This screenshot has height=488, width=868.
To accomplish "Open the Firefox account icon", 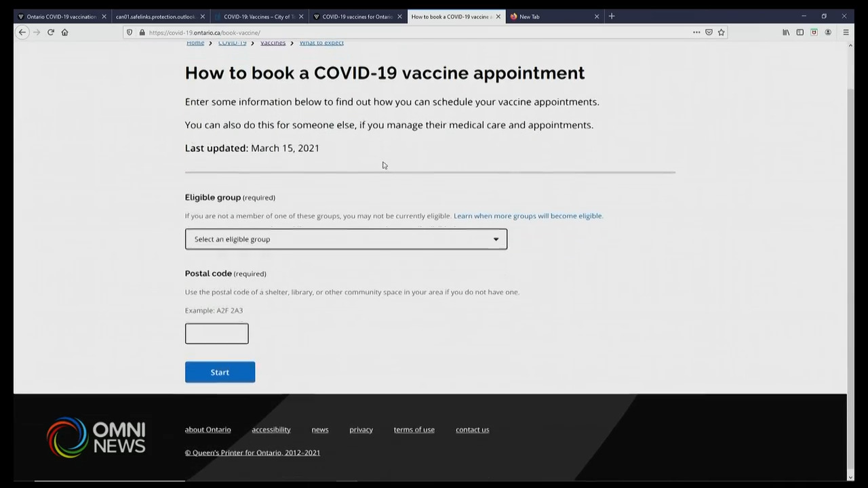I will click(x=828, y=32).
